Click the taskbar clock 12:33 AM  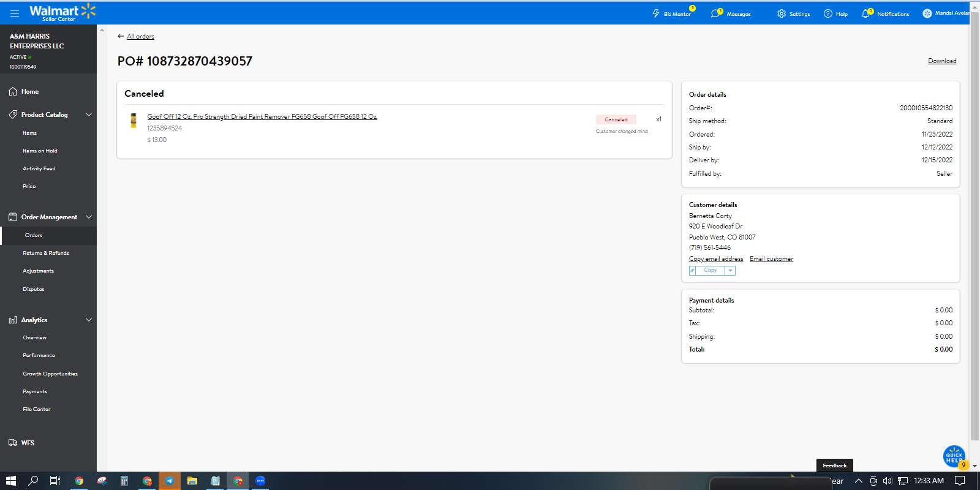(929, 481)
